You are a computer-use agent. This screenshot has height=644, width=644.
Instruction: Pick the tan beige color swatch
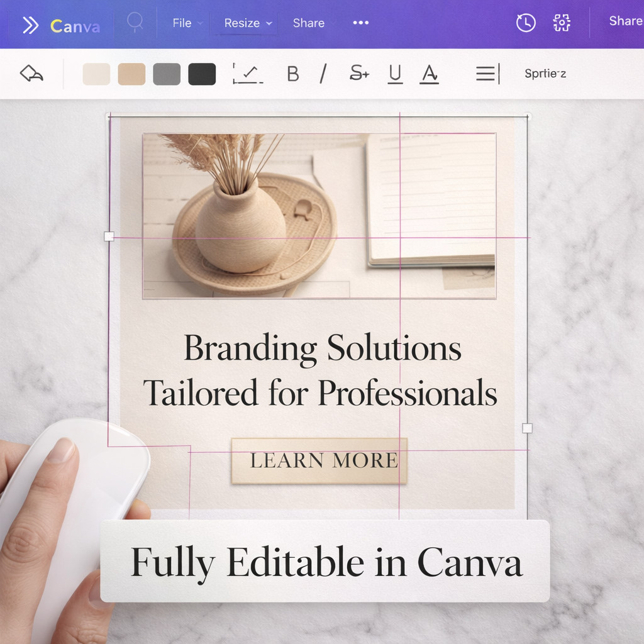coord(131,74)
